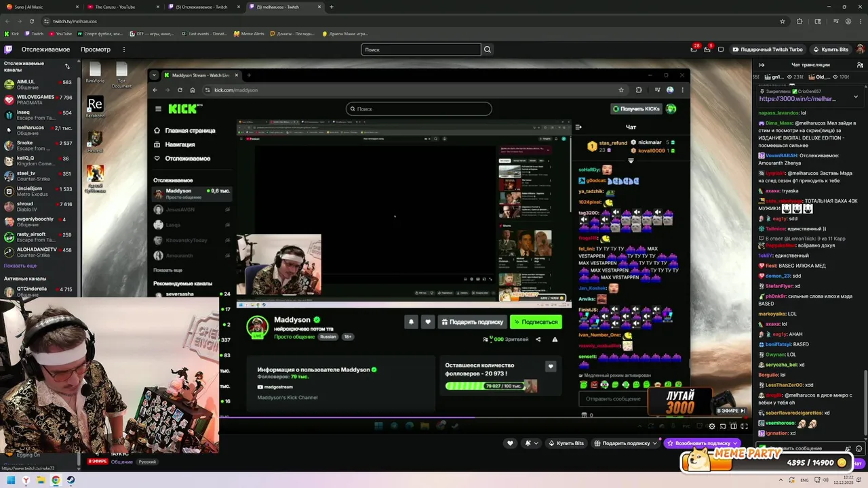Open Twitch whispers speech bubble icon
868x488 pixels.
pyautogui.click(x=721, y=49)
